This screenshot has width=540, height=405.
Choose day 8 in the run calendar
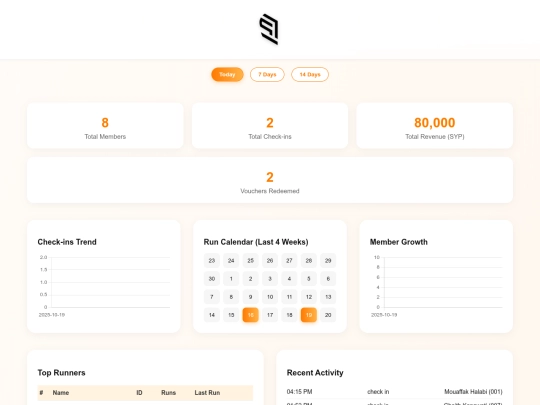(x=231, y=297)
